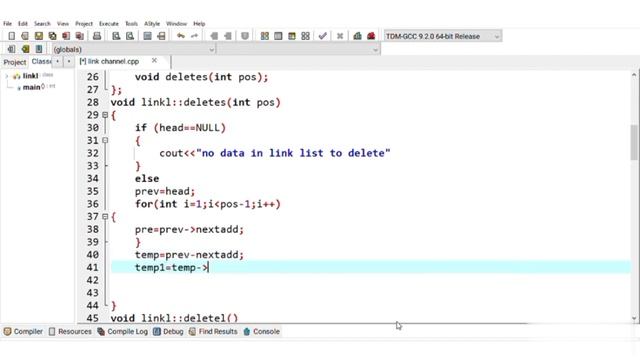Open the TDM-GCC 9.2.0 compiler dropdown
This screenshot has height=360, width=640.
coord(443,36)
